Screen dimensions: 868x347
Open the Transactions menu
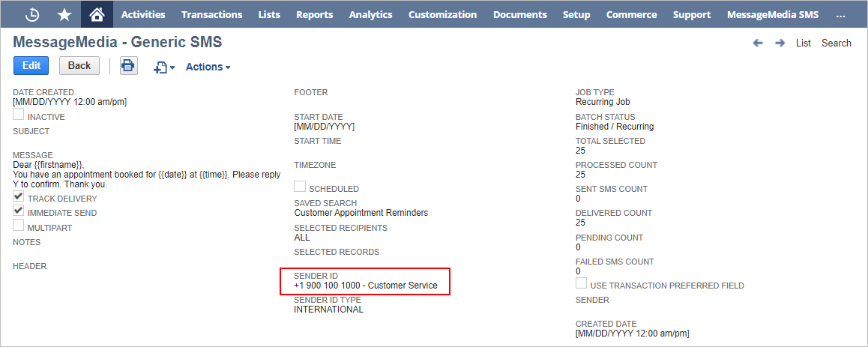pos(211,15)
